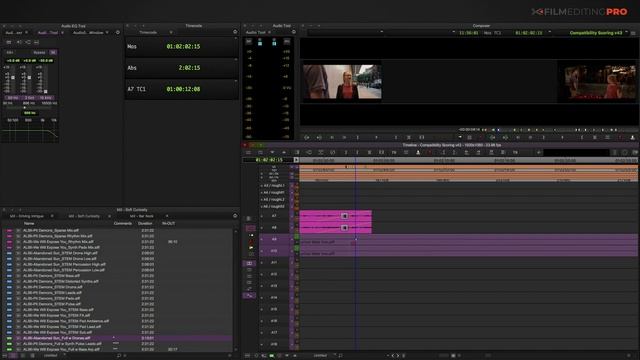
Task: Toggle track selector A8
Action: pyautogui.click(x=274, y=227)
